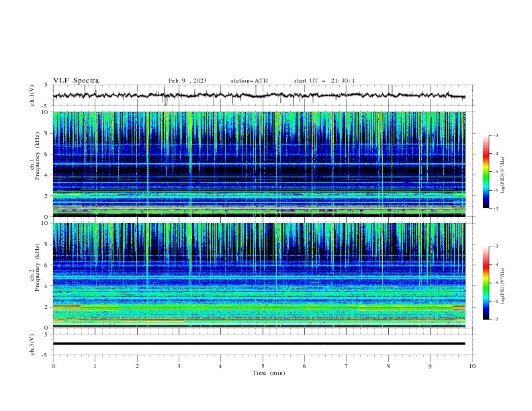Click the "-7" tick on ch.2 colorbar
Image resolution: width=532 pixels, height=411 pixels.
tap(495, 319)
